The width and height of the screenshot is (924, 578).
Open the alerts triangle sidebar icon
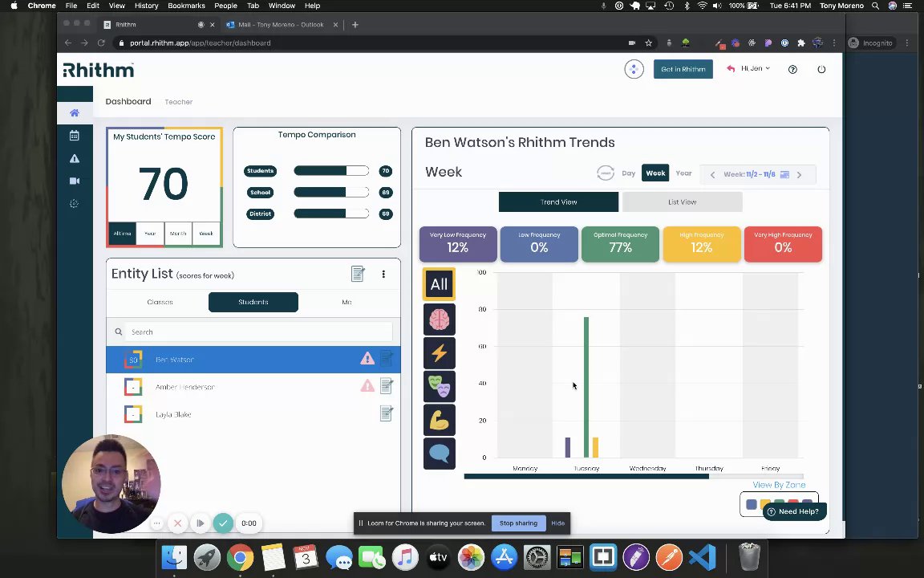75,158
